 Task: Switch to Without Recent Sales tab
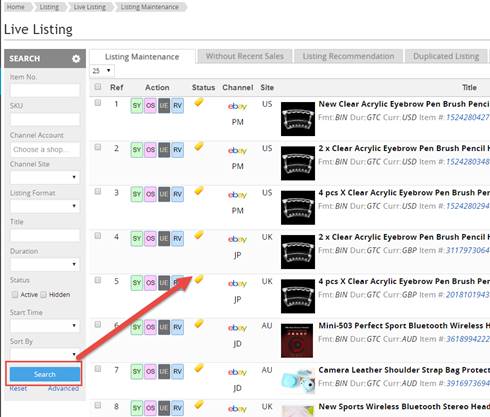245,56
